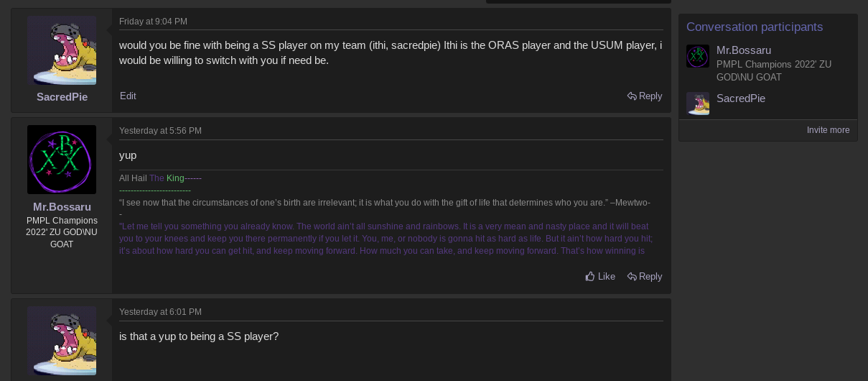Viewport: 868px width, 381px height.
Task: Click the Mr.Bossaru username under his avatar
Action: [62, 207]
